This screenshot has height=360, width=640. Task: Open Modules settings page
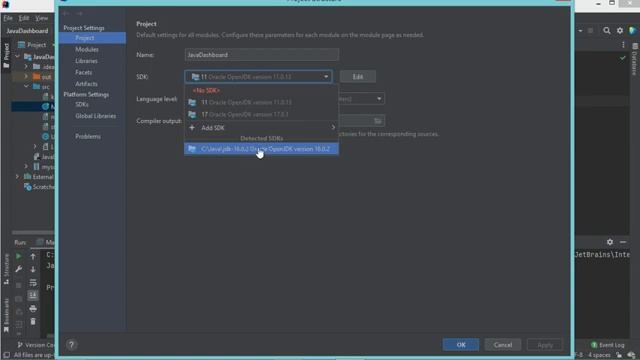tap(87, 49)
